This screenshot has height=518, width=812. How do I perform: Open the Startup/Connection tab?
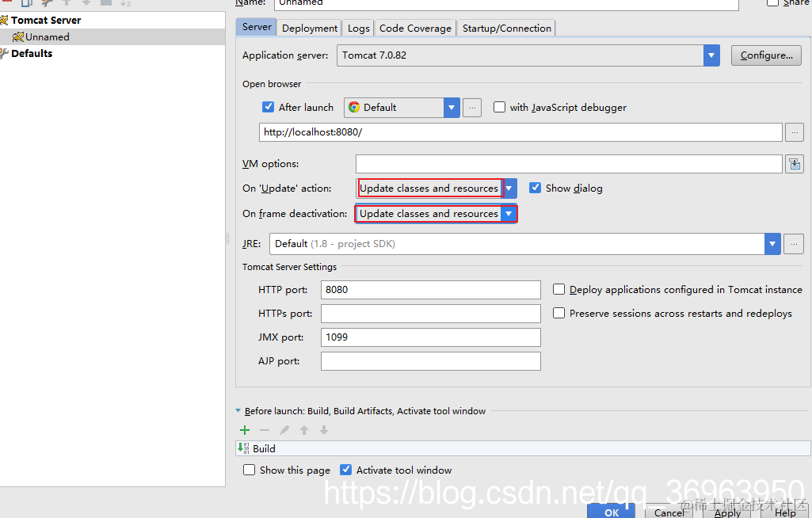point(506,28)
